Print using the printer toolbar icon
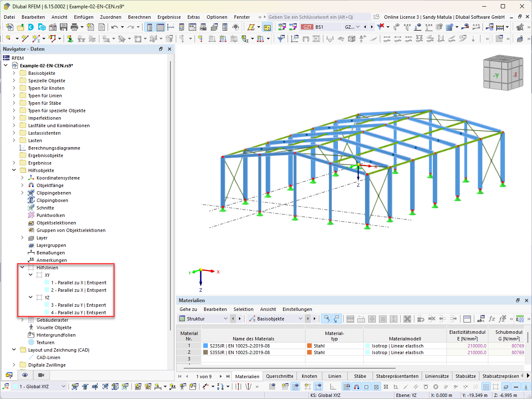Screen dimensions: 532x399 point(74,27)
